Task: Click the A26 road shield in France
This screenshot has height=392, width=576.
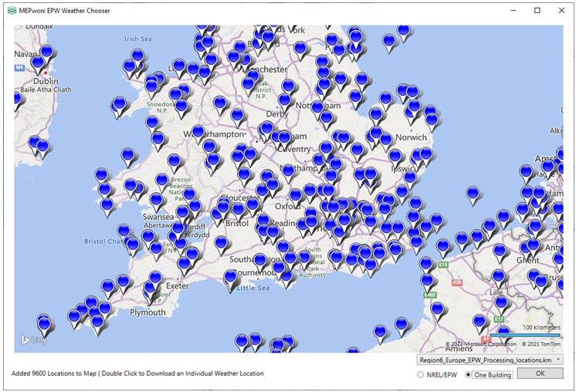Action: tap(457, 282)
